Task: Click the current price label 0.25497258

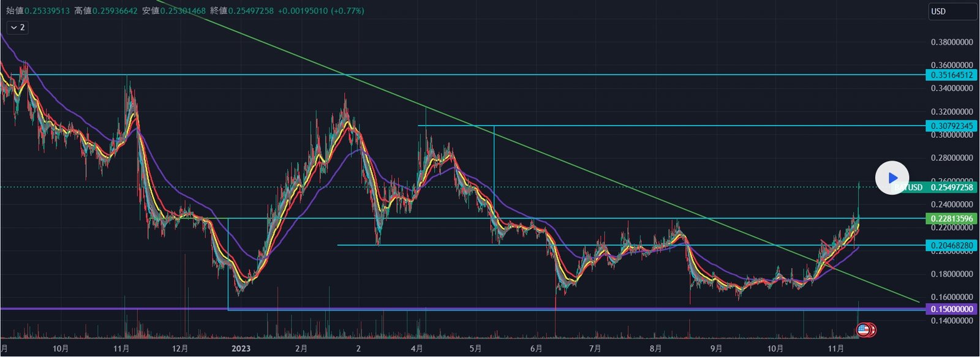Action: click(x=951, y=187)
